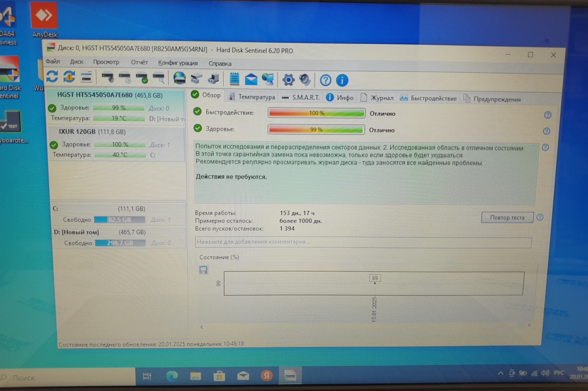Viewport: 588px width, 391px height.
Task: Click the computer with drive toolbar icon
Action: coord(213,79)
